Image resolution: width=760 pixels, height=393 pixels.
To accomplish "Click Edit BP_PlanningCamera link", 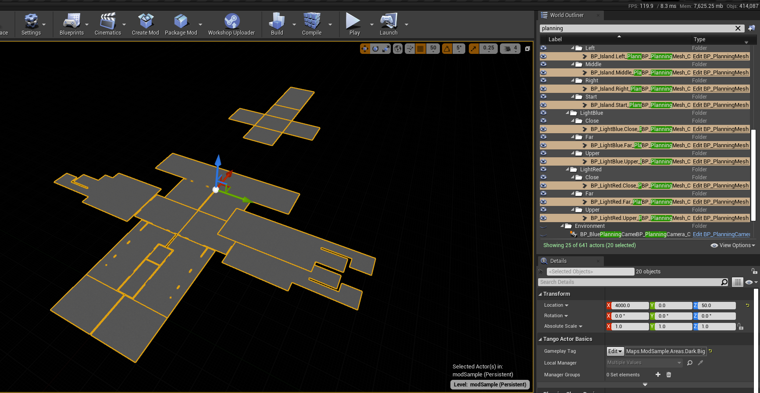I will click(x=722, y=234).
